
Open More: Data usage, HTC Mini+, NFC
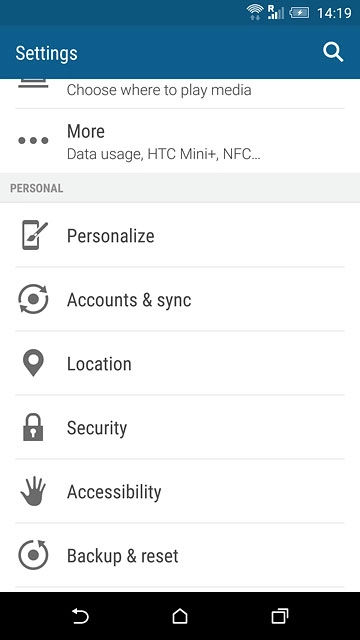pos(180,141)
